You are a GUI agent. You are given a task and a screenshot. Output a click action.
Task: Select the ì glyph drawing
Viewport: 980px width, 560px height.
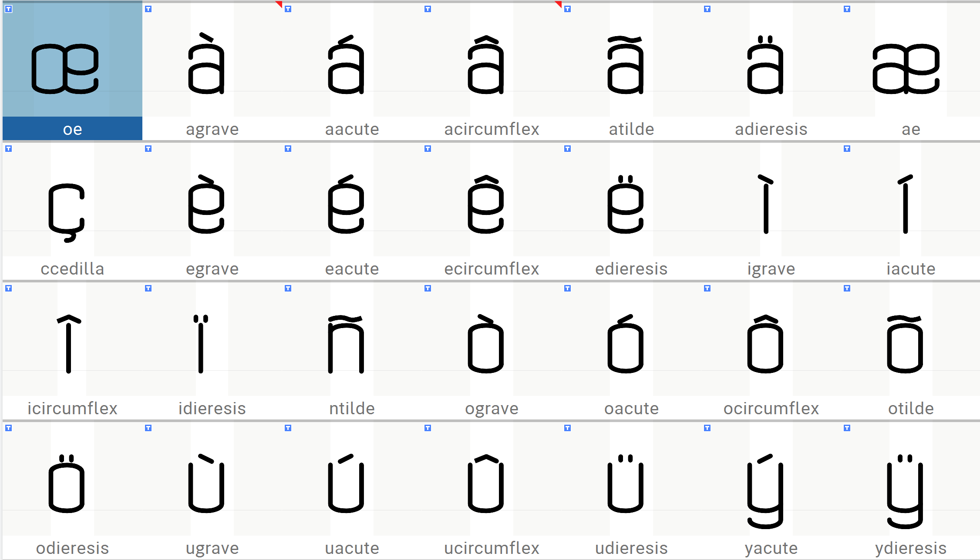[x=766, y=204]
